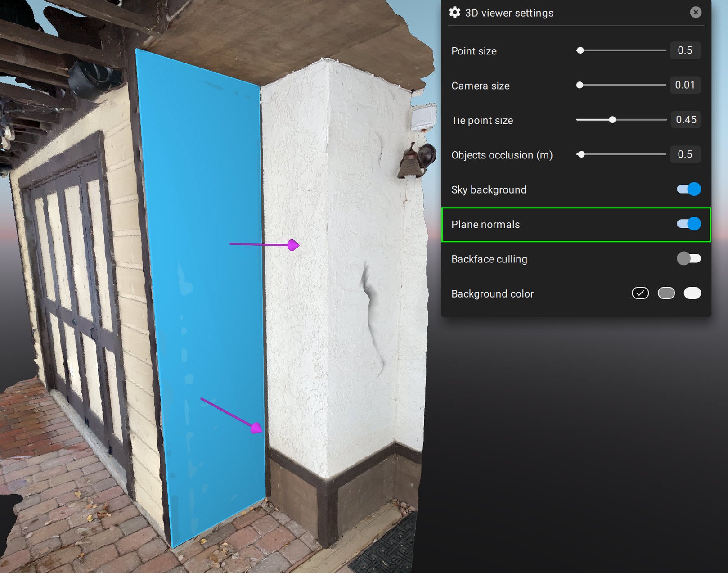The width and height of the screenshot is (728, 573).
Task: Enable the Backface culling toggle
Action: click(x=688, y=258)
